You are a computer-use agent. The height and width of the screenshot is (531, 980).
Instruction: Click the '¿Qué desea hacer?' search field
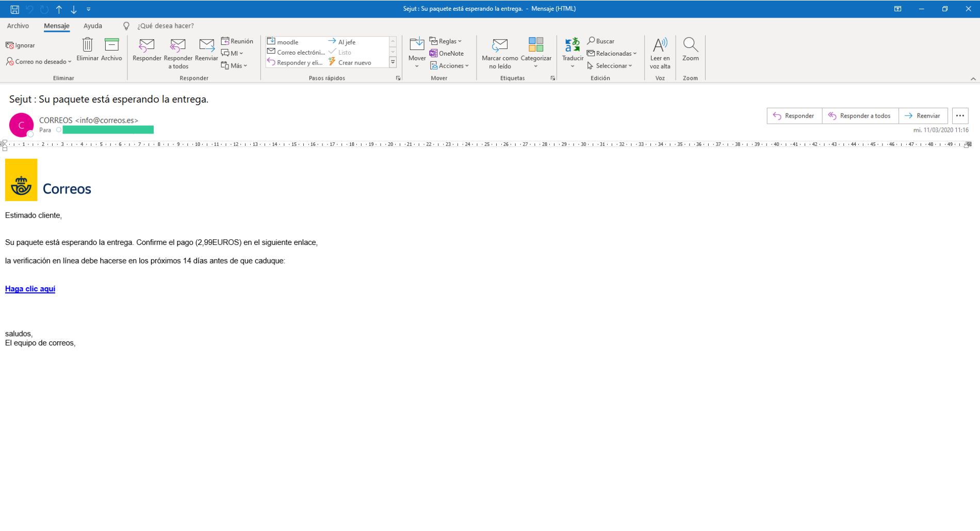(x=165, y=26)
